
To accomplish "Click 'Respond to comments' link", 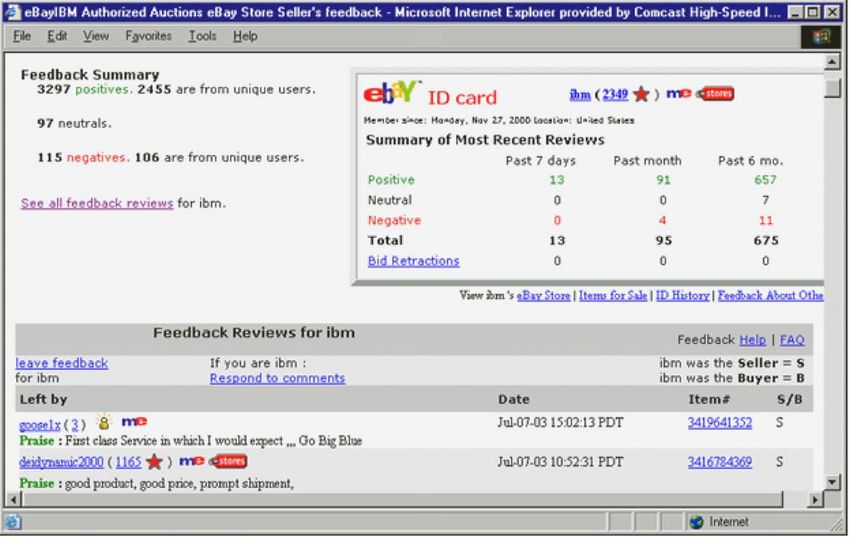I will (x=277, y=378).
